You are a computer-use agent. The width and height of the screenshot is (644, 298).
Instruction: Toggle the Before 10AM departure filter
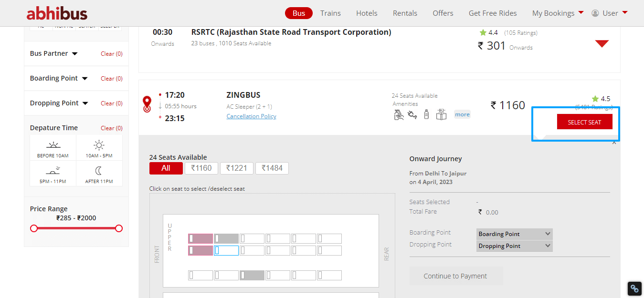(53, 148)
